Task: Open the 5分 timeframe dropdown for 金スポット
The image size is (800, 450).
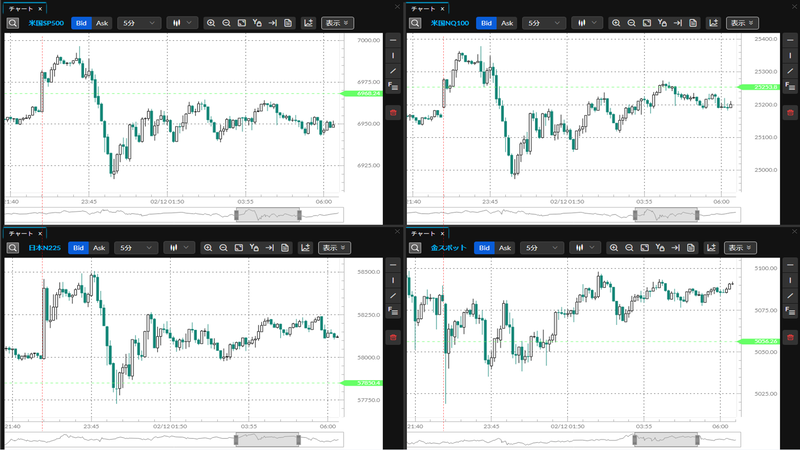Action: pyautogui.click(x=542, y=248)
